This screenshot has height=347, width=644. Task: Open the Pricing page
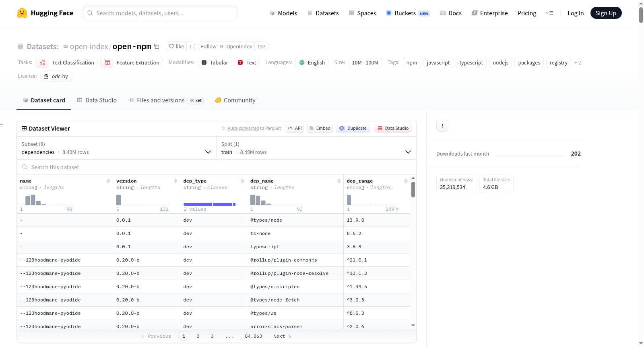pos(527,13)
